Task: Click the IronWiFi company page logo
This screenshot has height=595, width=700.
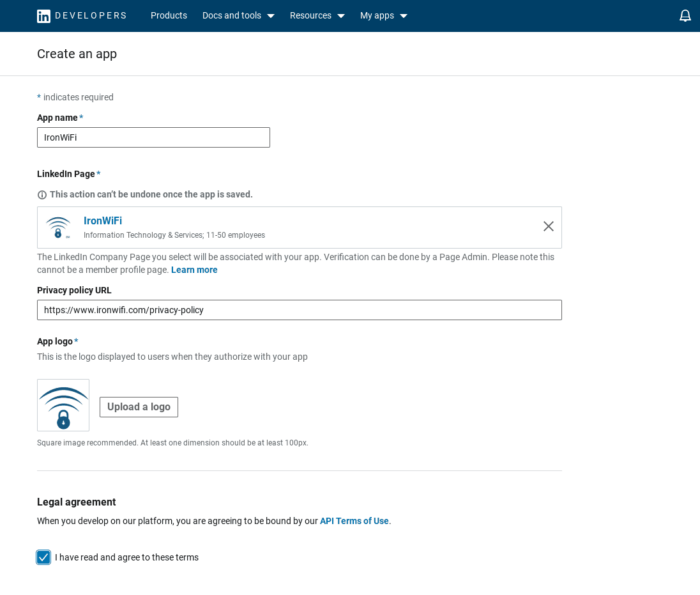Action: click(59, 228)
